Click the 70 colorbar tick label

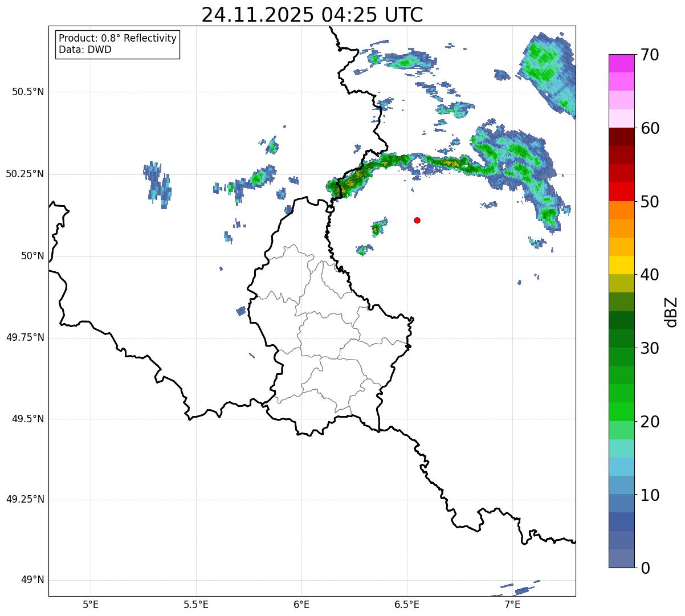(650, 55)
